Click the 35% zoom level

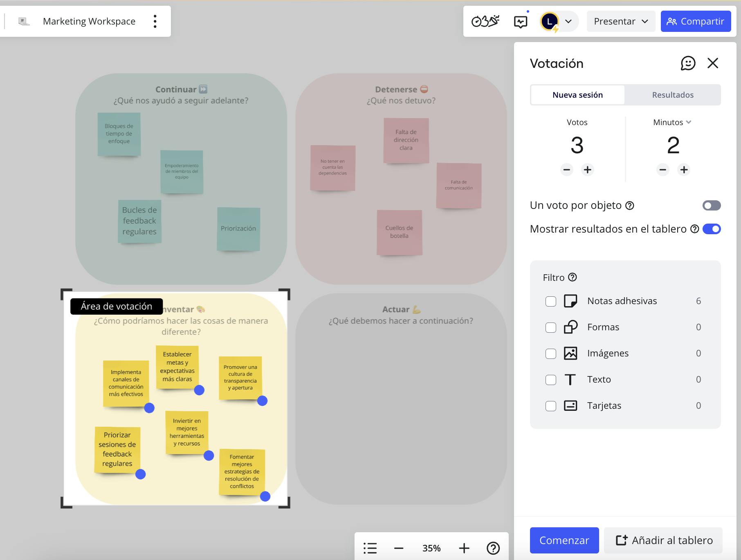[x=431, y=548]
